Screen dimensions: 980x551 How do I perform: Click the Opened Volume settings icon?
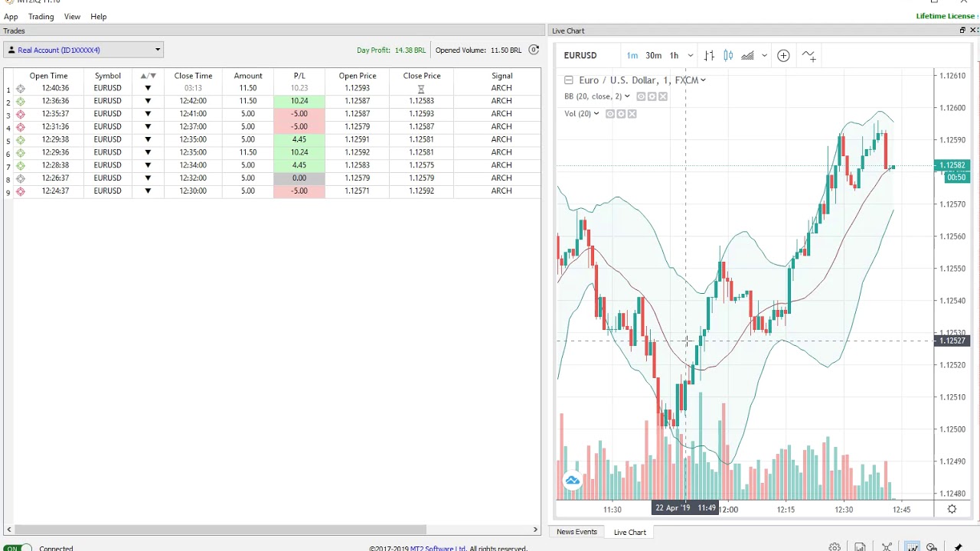pyautogui.click(x=534, y=50)
